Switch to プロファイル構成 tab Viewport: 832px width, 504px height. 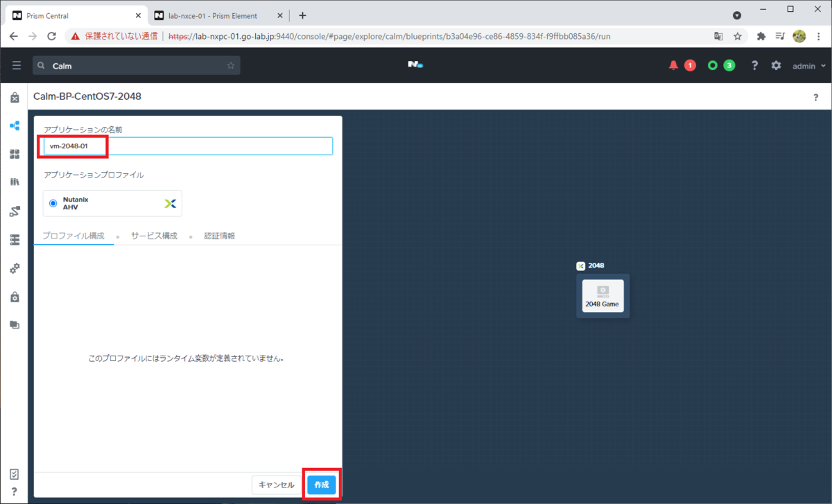(x=73, y=236)
